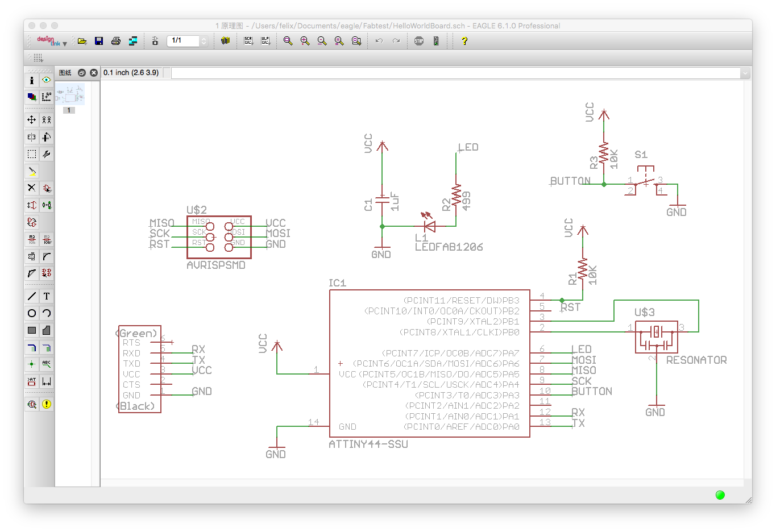Screen dimensions: 776x532
Task: Select the Name tool
Action: click(x=32, y=239)
